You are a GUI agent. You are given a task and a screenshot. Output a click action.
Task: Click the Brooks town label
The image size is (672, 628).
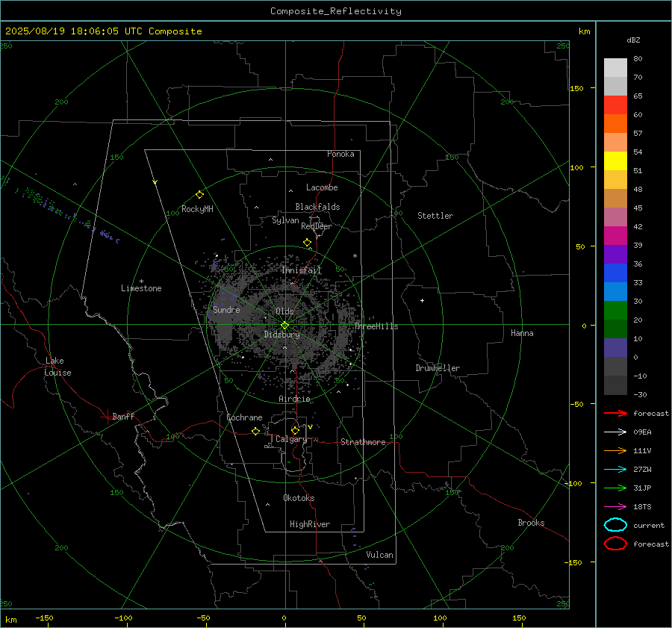click(x=531, y=523)
